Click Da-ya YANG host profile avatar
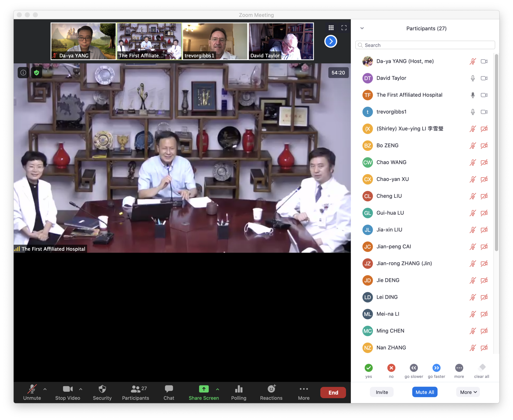 pos(368,61)
